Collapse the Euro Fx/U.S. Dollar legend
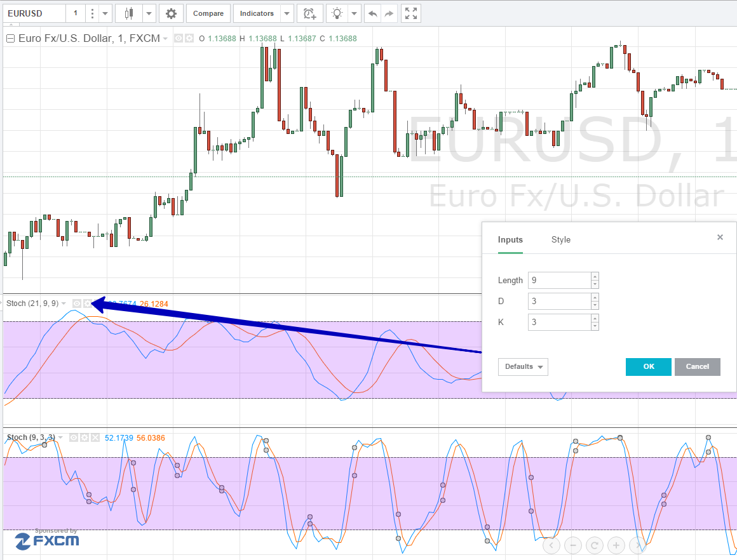 click(10, 39)
